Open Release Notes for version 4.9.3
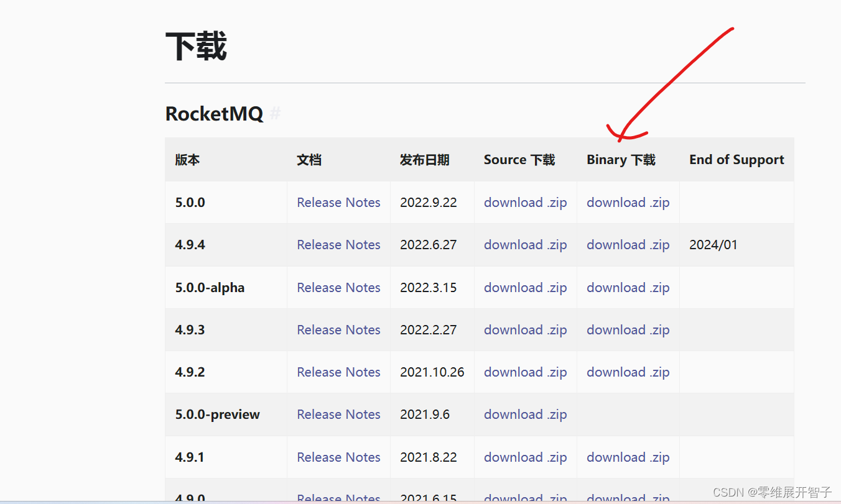 pos(338,329)
